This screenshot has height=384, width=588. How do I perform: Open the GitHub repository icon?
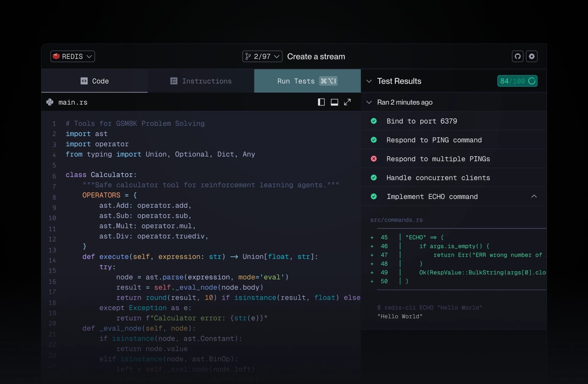click(x=517, y=56)
